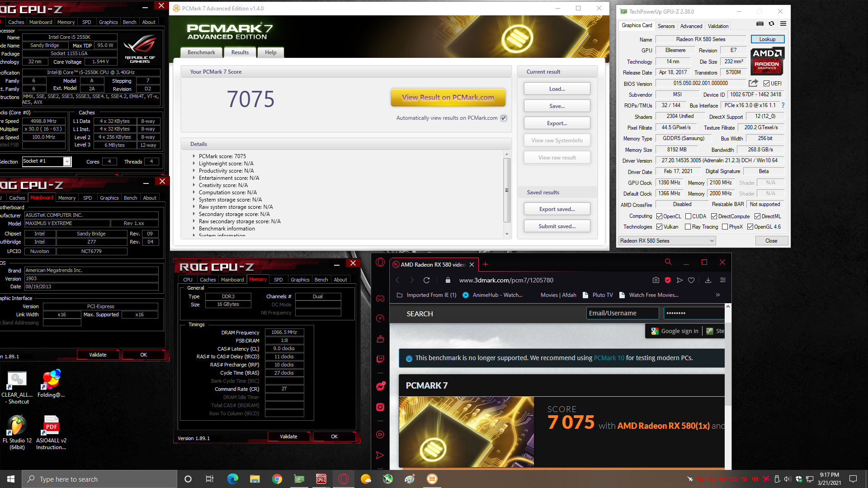Switch to the GPU-Z Advanced tab
The image size is (868, 488).
pos(691,26)
